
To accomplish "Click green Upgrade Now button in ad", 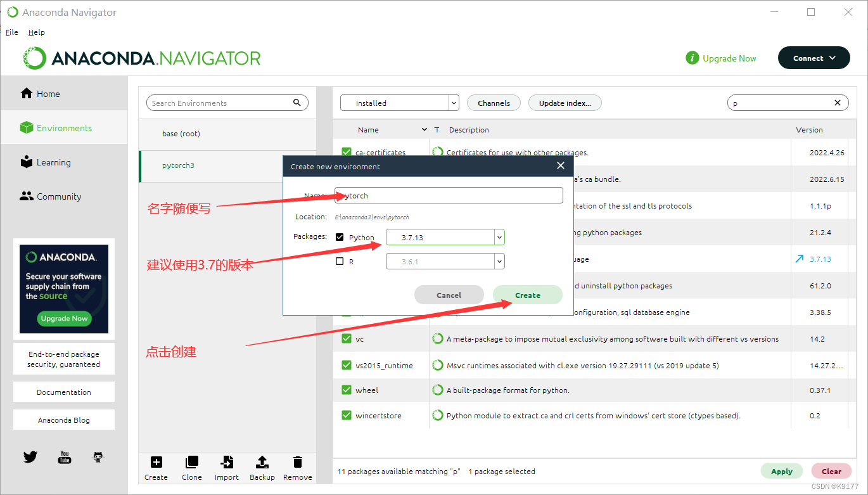I will [63, 318].
